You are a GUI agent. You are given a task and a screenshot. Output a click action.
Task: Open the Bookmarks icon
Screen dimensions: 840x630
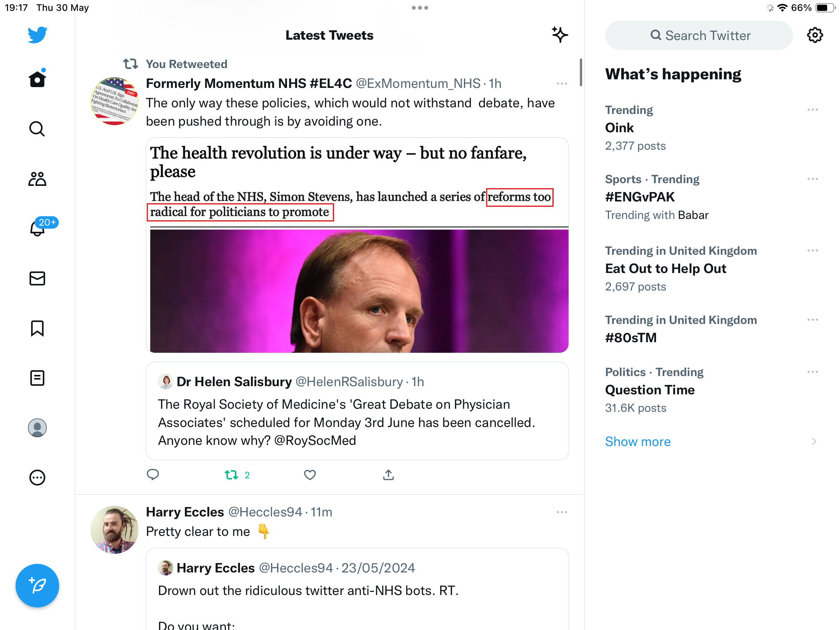coord(37,328)
